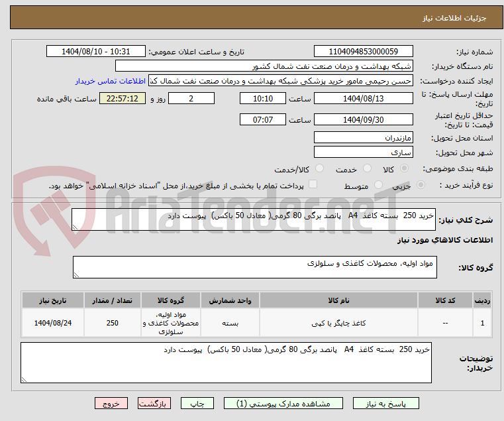Screen dimensions: 504x421
Task: Click the response deadline date 1404/08/13
Action: 363,99
